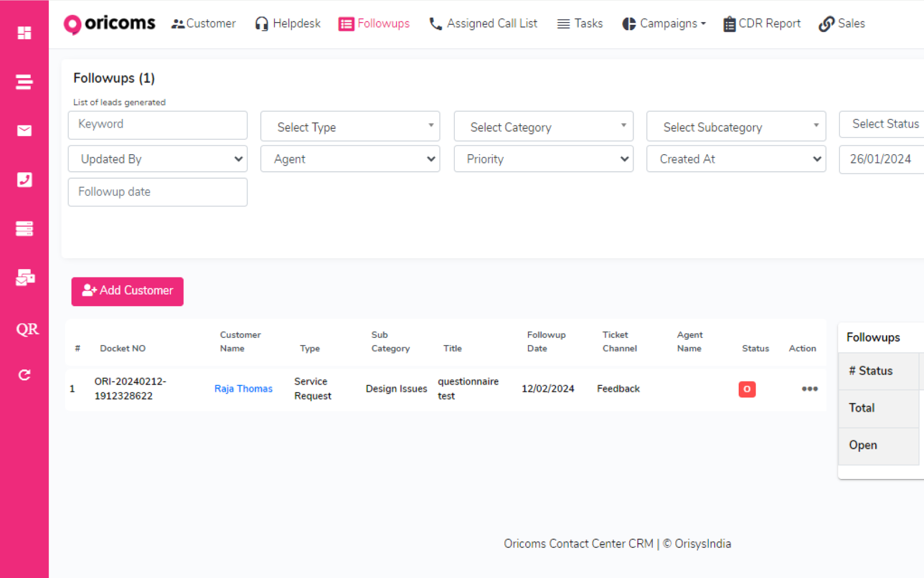Open row actions three-dot menu
Viewport: 924px width, 578px height.
[809, 389]
